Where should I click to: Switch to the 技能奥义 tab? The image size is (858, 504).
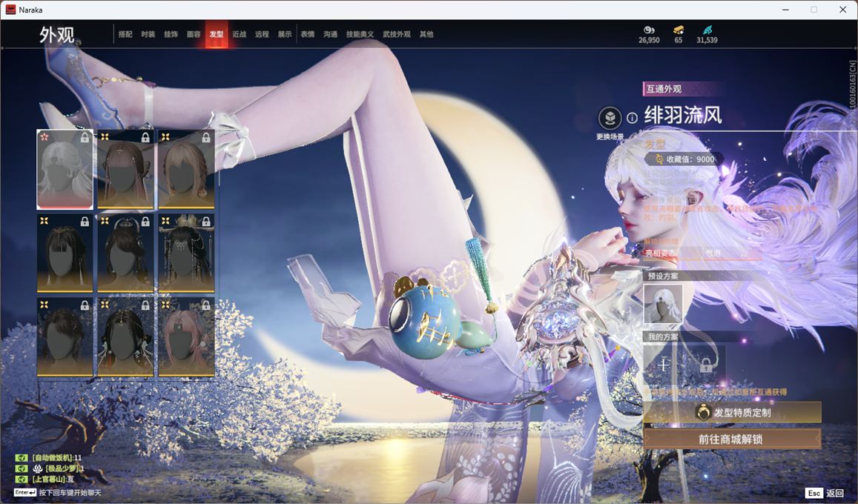point(360,34)
